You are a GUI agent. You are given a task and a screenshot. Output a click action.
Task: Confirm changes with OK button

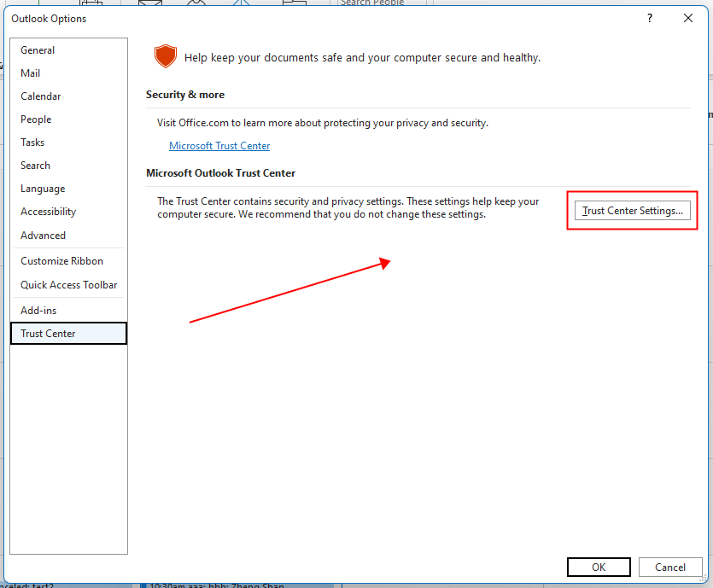click(599, 567)
